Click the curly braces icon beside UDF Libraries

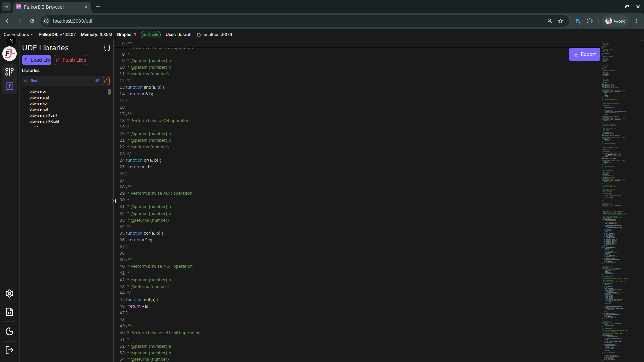[x=107, y=48]
